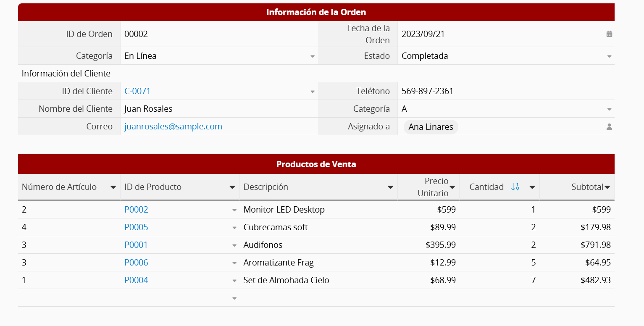Click the Ana Linares assignee chip
644x326 pixels.
[x=431, y=127]
